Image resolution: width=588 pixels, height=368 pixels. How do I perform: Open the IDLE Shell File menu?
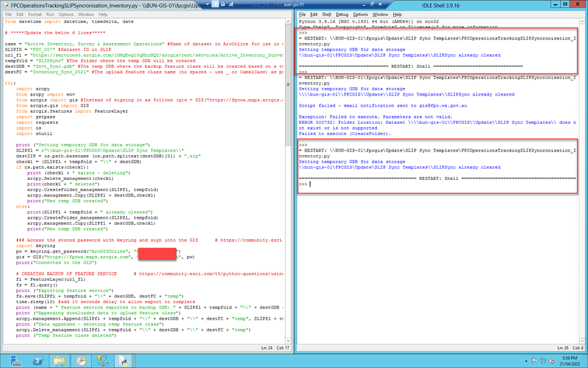(x=302, y=14)
